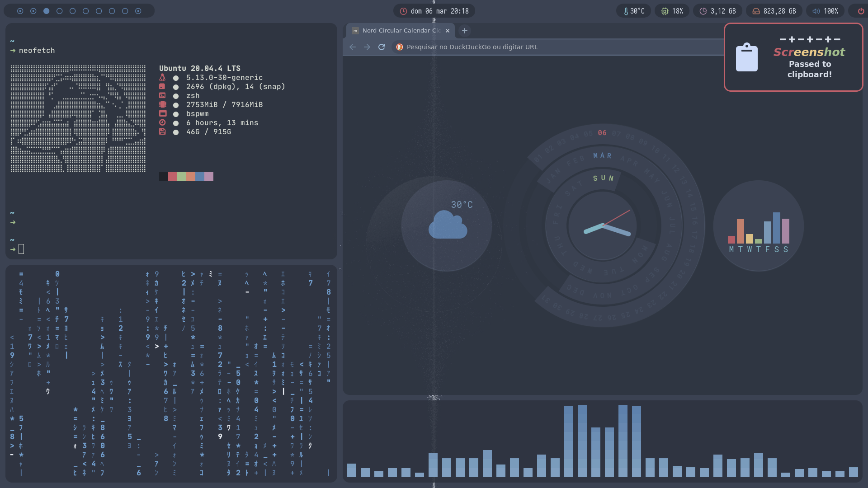The height and width of the screenshot is (488, 868).
Task: Go back in browser history
Action: click(353, 47)
